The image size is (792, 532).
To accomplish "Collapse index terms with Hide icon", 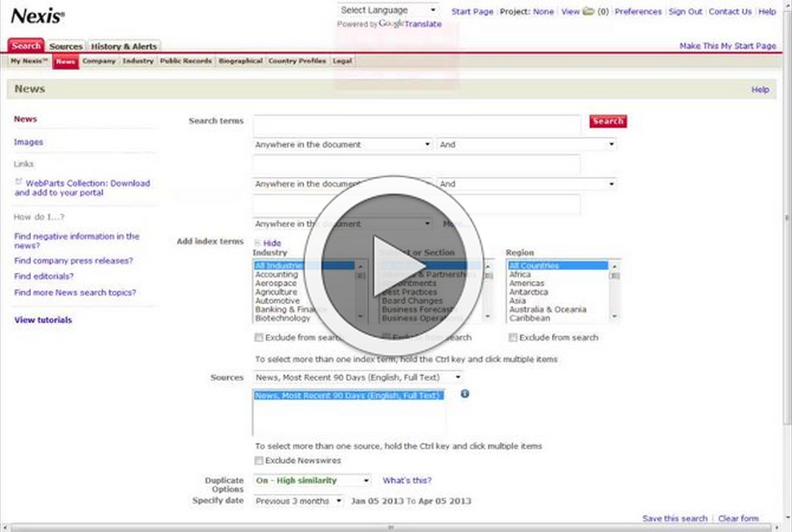I will 257,244.
